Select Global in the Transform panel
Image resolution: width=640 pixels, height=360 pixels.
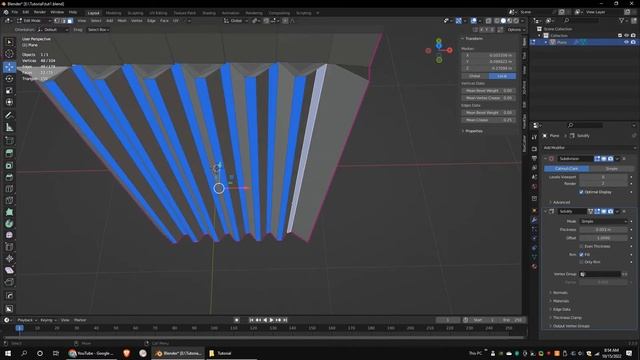click(475, 76)
